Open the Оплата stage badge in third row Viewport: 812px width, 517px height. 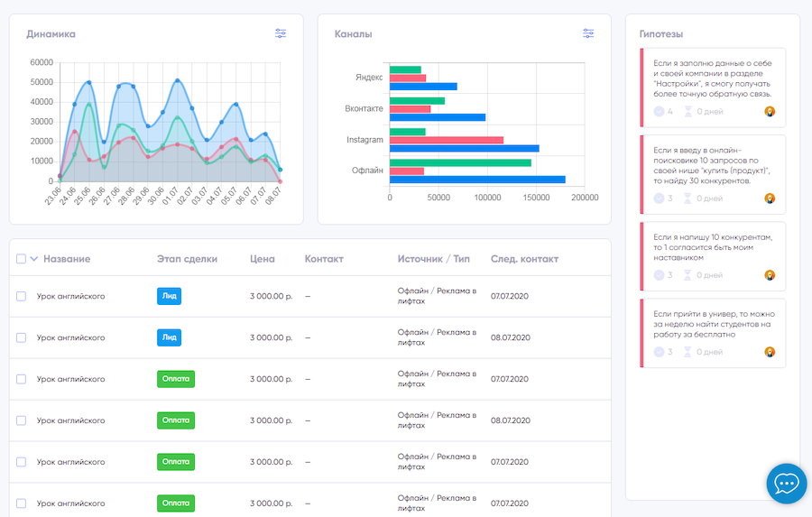pyautogui.click(x=176, y=379)
